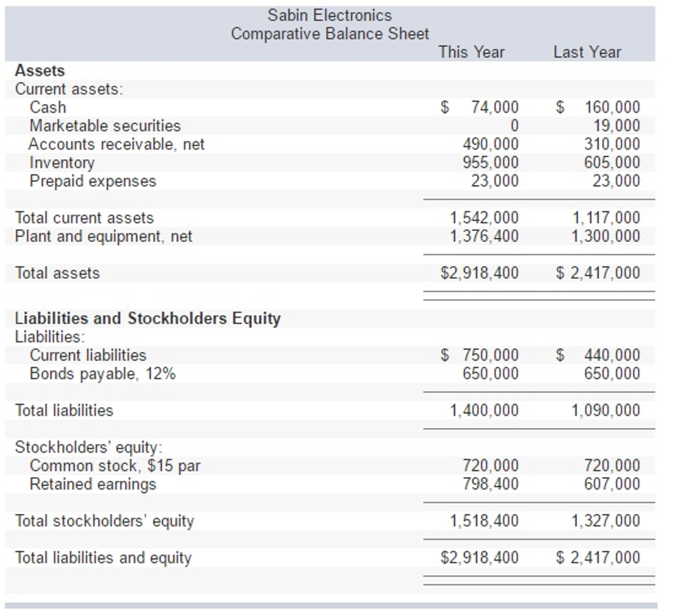Select Bonds payable 650,000 under Last Year
Image resolution: width=681 pixels, height=616 pixels.
612,374
